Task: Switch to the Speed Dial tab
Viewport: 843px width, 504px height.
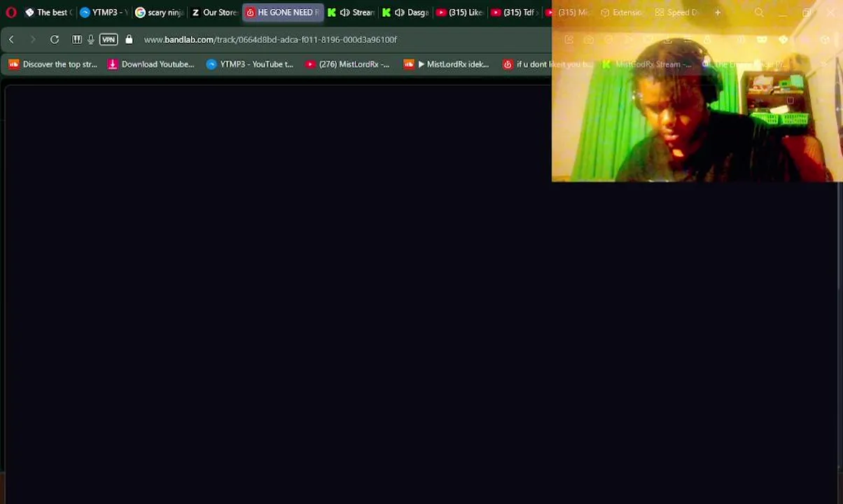Action: click(x=678, y=13)
